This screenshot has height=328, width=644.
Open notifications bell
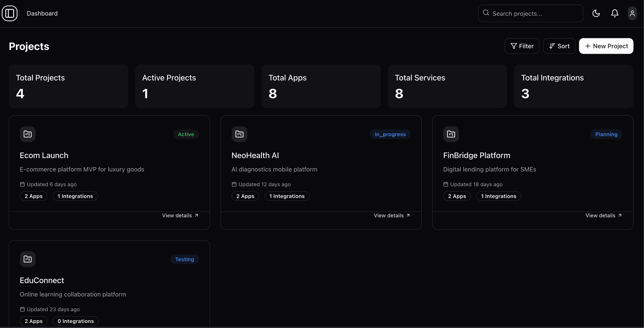614,13
